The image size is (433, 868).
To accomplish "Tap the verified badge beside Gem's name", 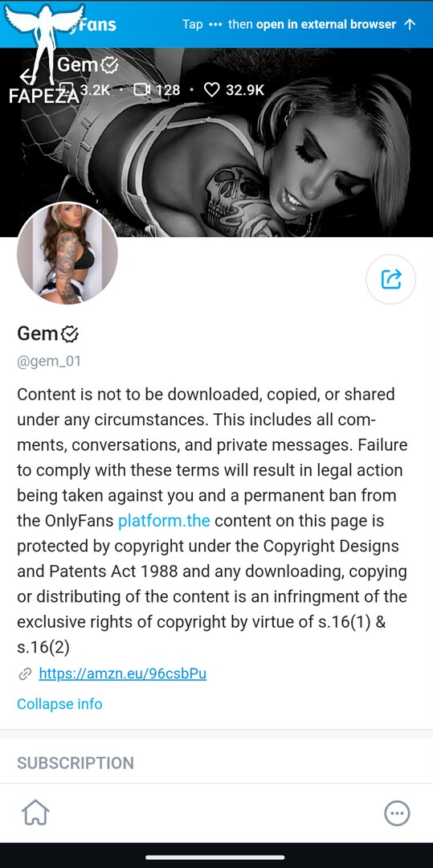I will [x=70, y=334].
